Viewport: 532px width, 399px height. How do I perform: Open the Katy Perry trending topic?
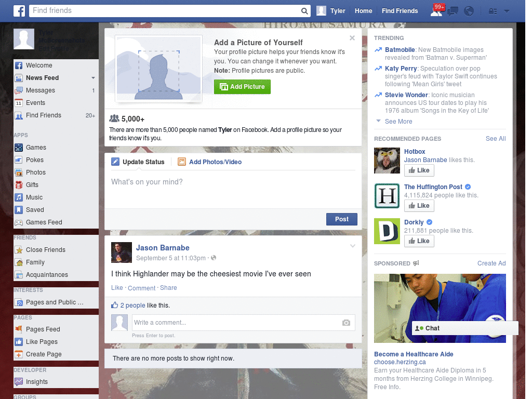(x=401, y=69)
